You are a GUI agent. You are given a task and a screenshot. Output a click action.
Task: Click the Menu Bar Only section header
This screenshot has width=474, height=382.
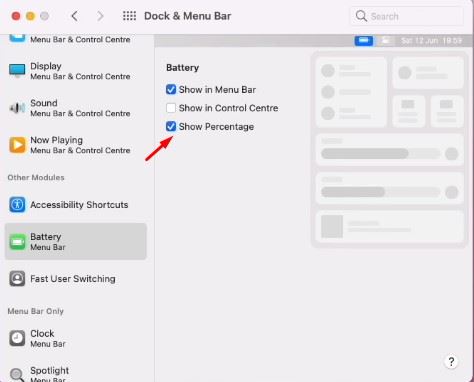tap(36, 311)
